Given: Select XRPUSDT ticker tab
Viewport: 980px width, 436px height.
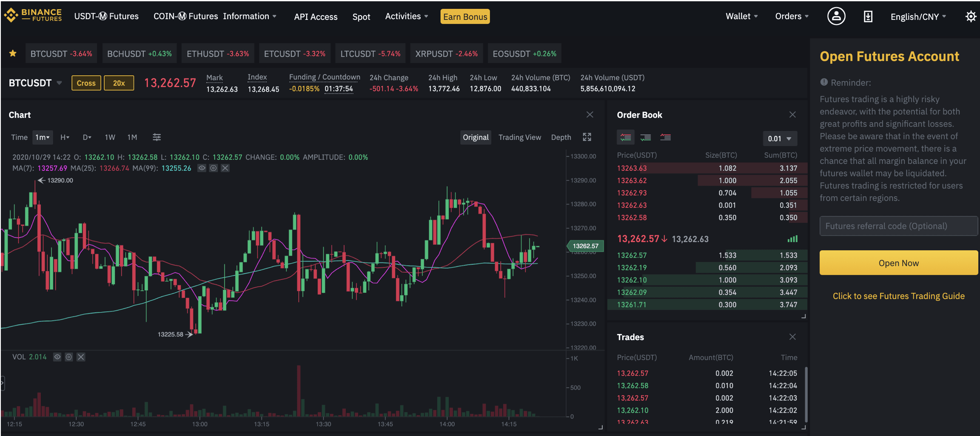Looking at the screenshot, I should (x=447, y=54).
